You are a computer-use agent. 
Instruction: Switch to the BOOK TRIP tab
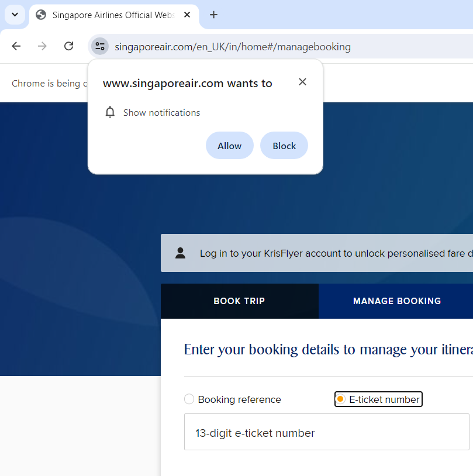tap(239, 301)
